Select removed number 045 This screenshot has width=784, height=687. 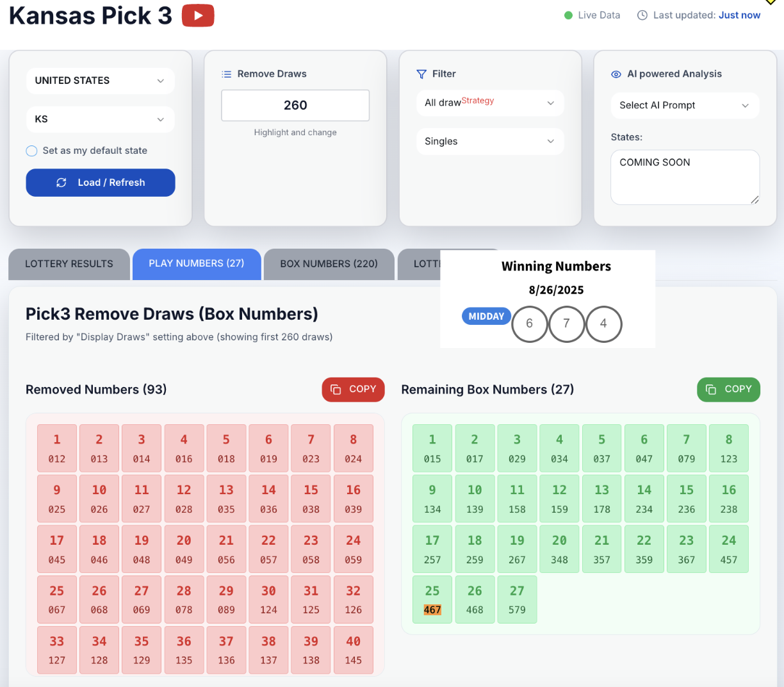[57, 550]
